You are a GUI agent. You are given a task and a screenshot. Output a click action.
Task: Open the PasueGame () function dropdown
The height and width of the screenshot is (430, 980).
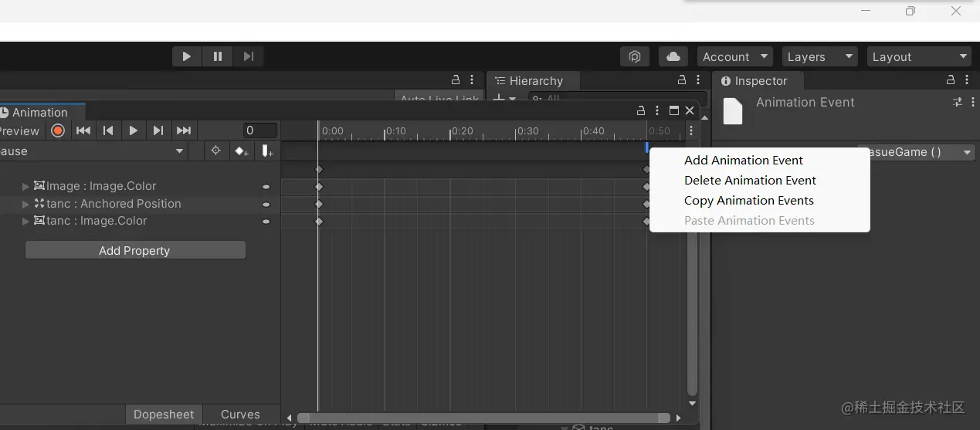point(917,152)
